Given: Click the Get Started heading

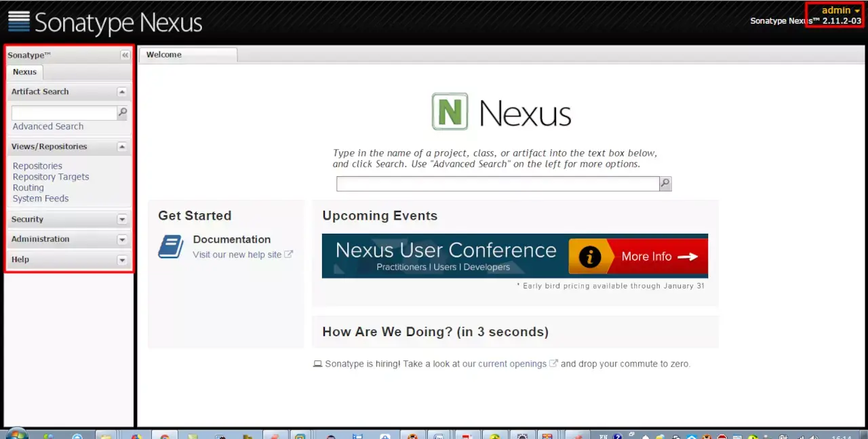Looking at the screenshot, I should pyautogui.click(x=195, y=215).
